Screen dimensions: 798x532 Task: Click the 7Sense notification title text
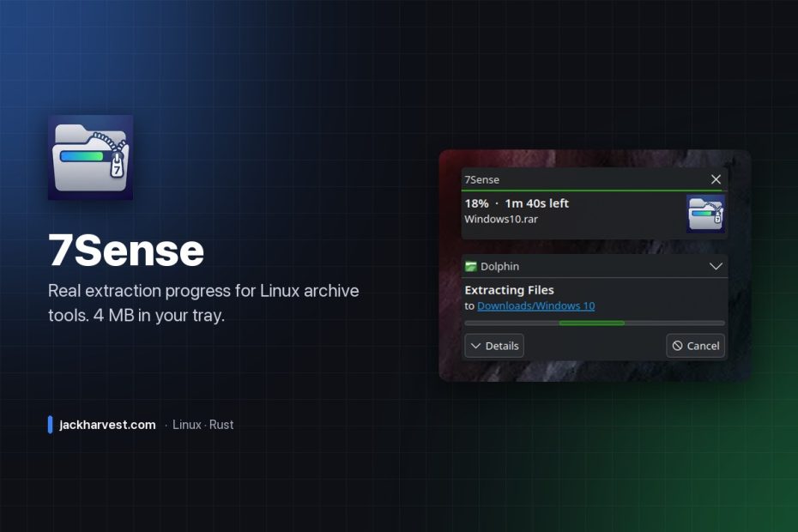point(481,179)
